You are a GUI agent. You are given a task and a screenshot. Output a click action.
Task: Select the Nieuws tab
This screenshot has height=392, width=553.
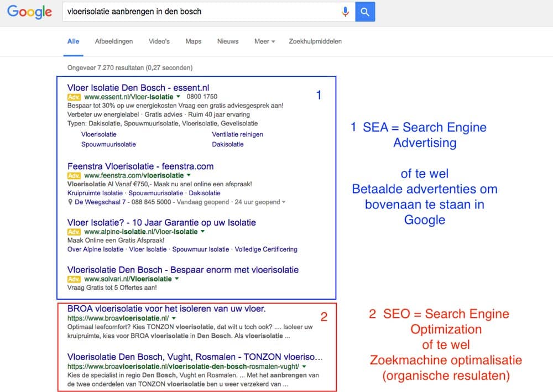(228, 41)
